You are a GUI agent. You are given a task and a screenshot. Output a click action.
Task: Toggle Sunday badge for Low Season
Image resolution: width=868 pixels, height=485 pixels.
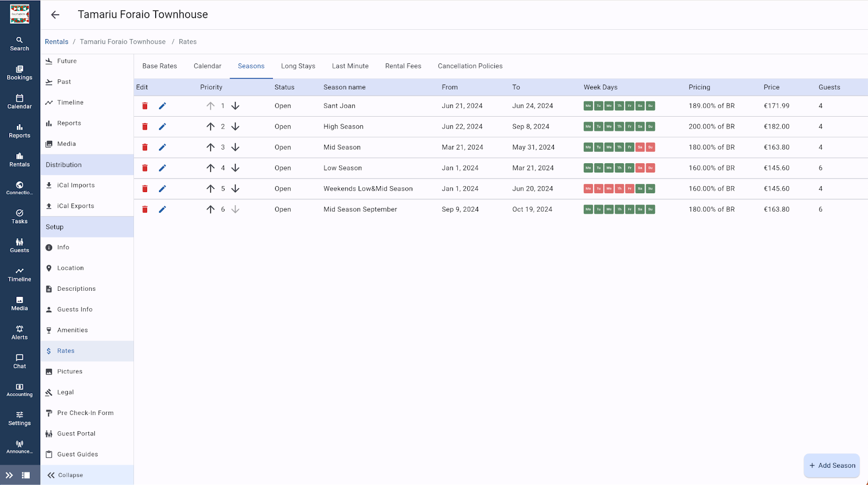pos(650,168)
